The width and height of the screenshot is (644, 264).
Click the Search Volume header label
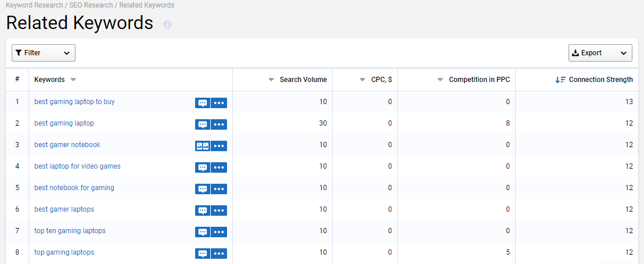coord(303,80)
